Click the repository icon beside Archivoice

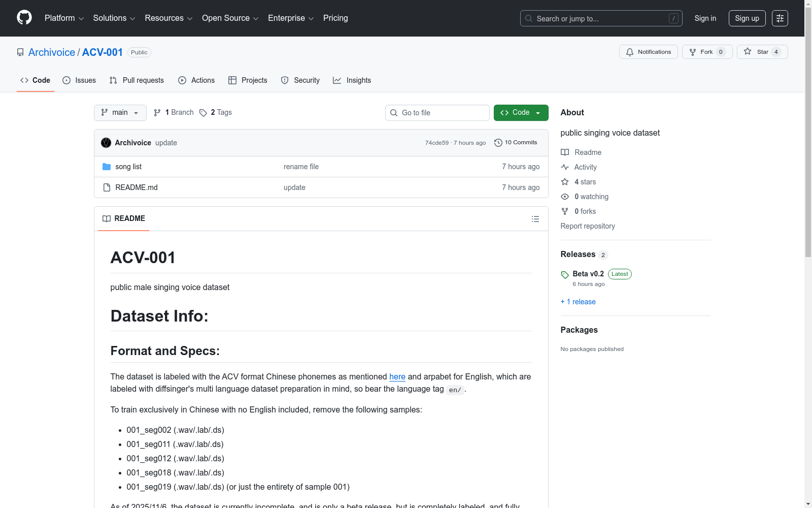click(x=20, y=52)
